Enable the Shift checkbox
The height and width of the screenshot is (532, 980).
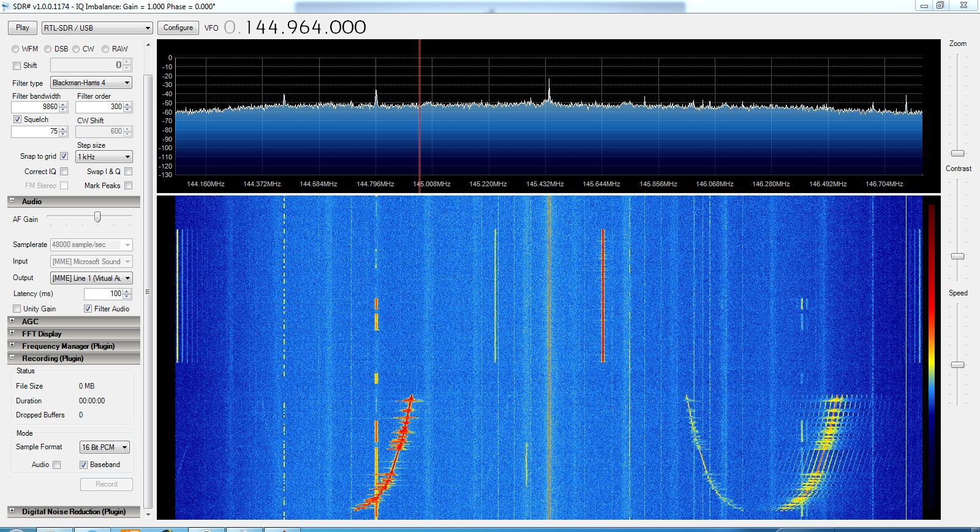(17, 66)
